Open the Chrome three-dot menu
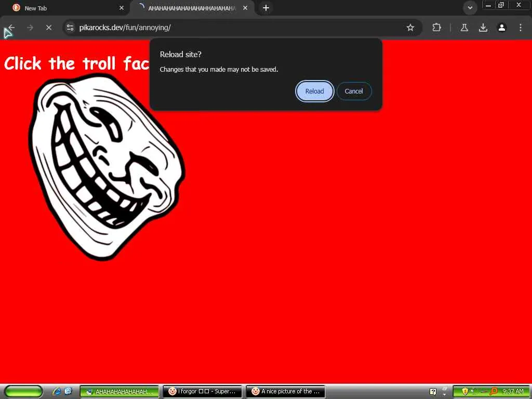This screenshot has width=532, height=399. [521, 28]
